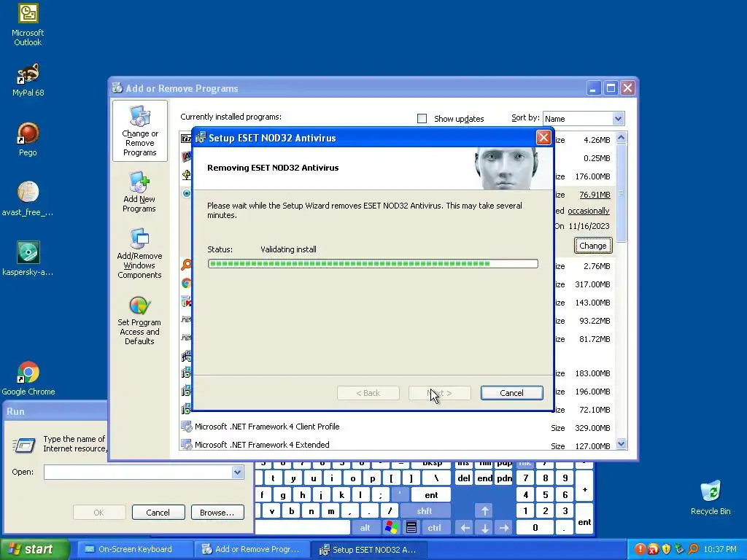Toggle the shft key on on-screen keyboard
The width and height of the screenshot is (747, 560).
[425, 511]
